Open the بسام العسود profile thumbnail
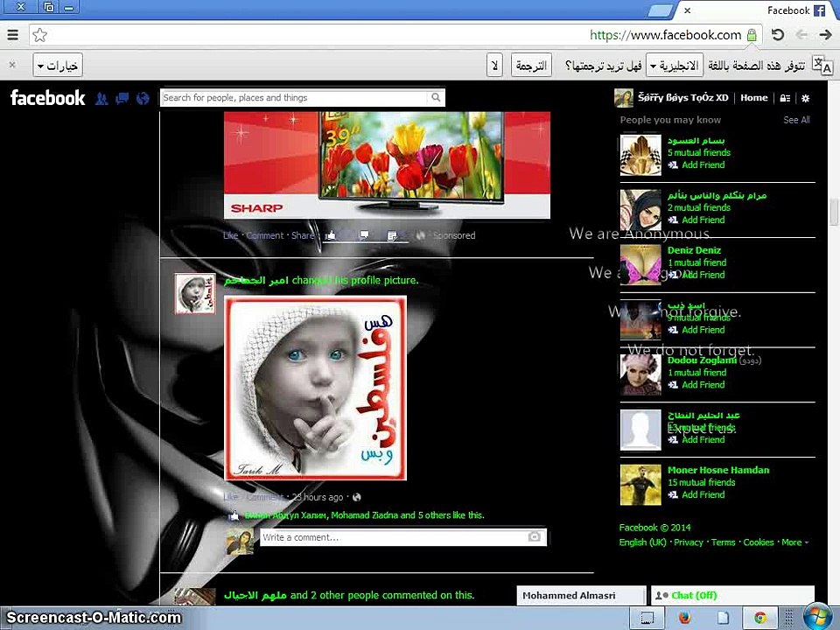The image size is (840, 630). tap(640, 155)
